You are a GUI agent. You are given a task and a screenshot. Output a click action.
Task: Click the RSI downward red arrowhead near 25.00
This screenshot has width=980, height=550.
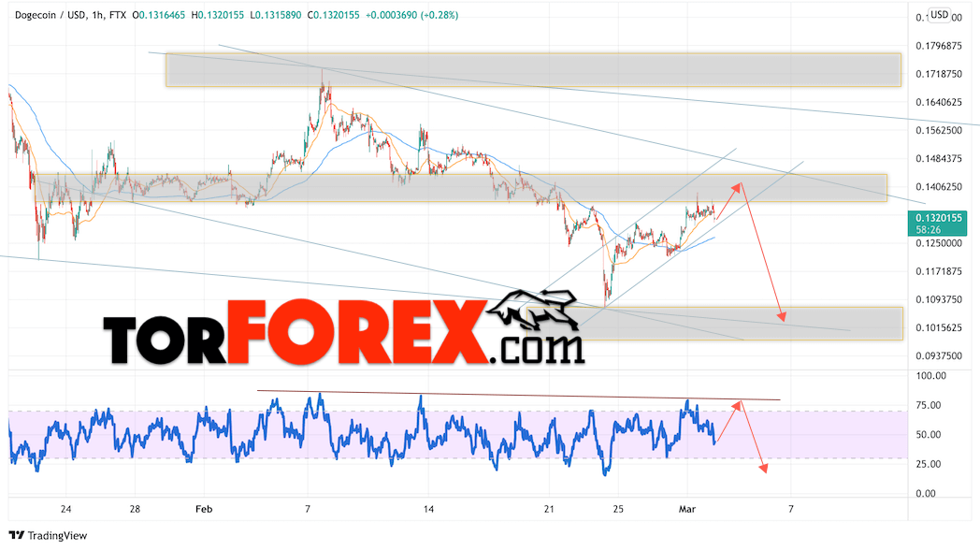pyautogui.click(x=763, y=468)
